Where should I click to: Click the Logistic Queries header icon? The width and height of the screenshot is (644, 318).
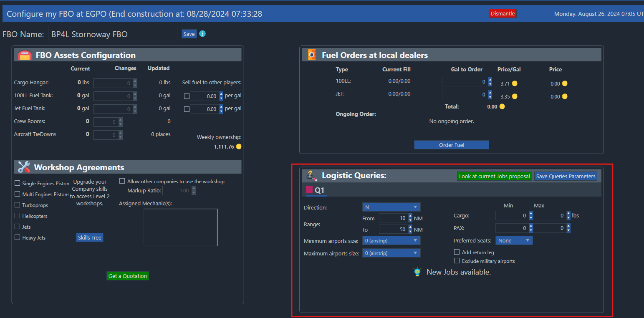(x=312, y=176)
